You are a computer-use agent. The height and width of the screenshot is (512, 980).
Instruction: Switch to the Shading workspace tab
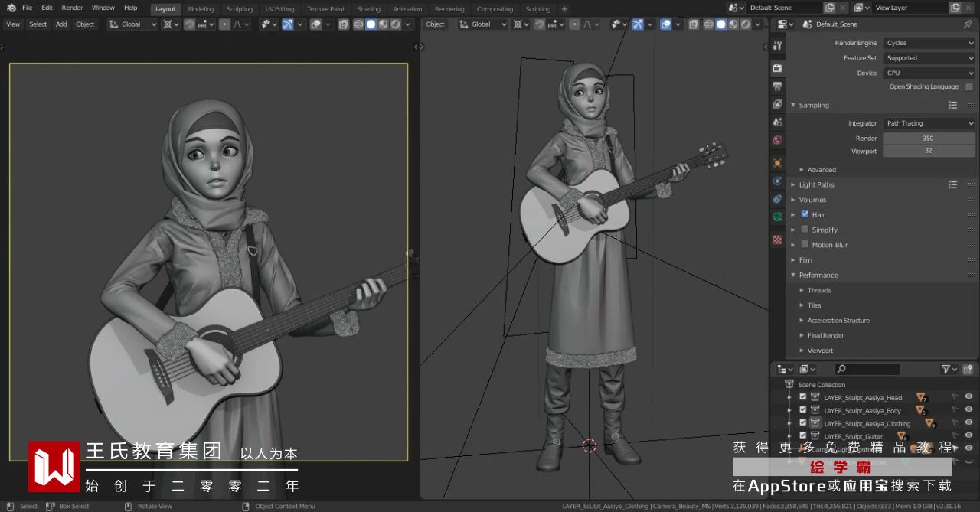pyautogui.click(x=368, y=9)
